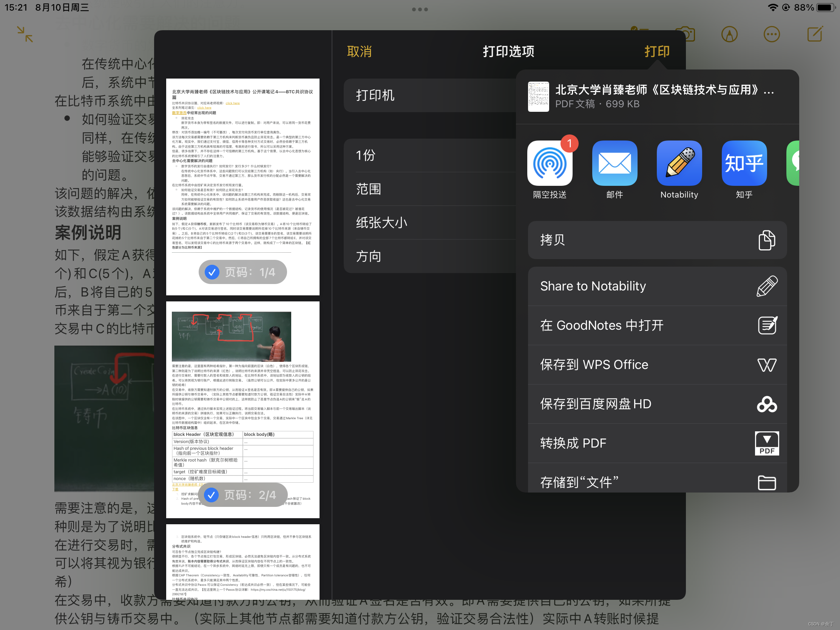
Task: Tap the PDF document preview icon
Action: pos(538,97)
